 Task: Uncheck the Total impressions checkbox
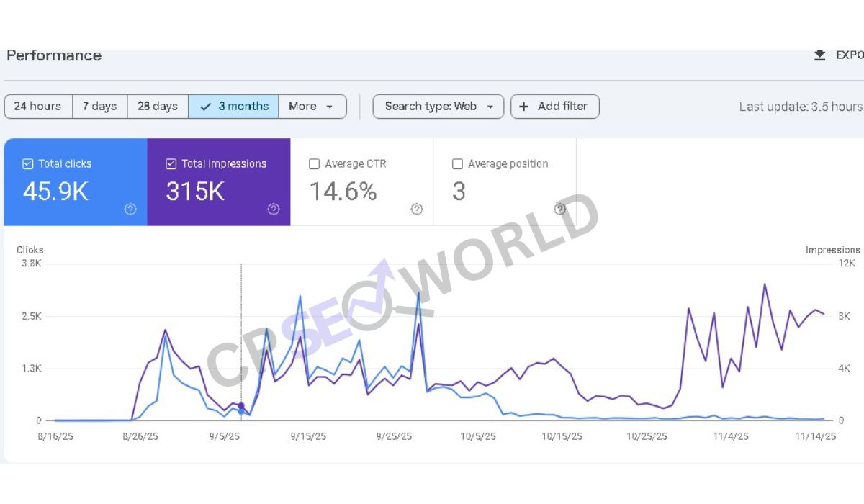(x=171, y=164)
